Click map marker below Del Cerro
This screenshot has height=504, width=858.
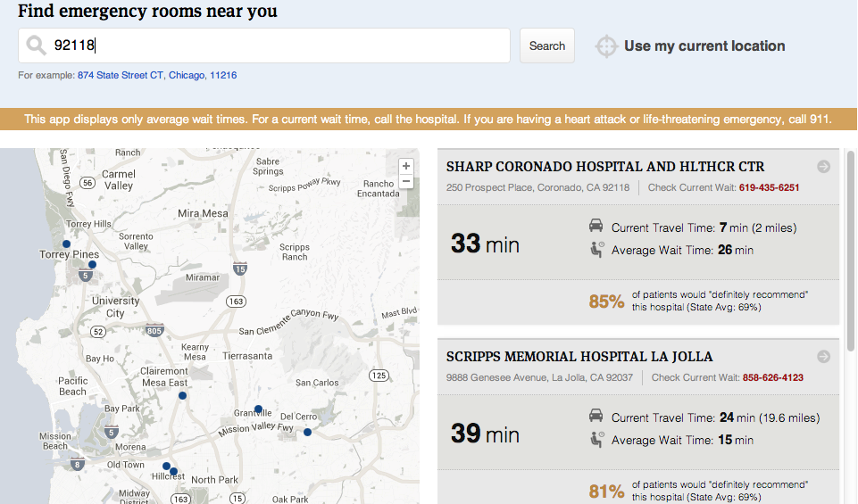point(307,433)
